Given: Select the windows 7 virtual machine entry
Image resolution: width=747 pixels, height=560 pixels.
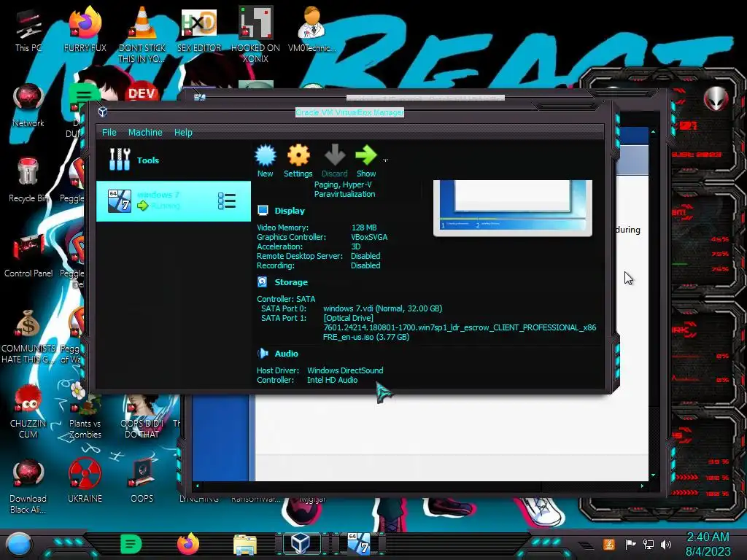Looking at the screenshot, I should 174,201.
